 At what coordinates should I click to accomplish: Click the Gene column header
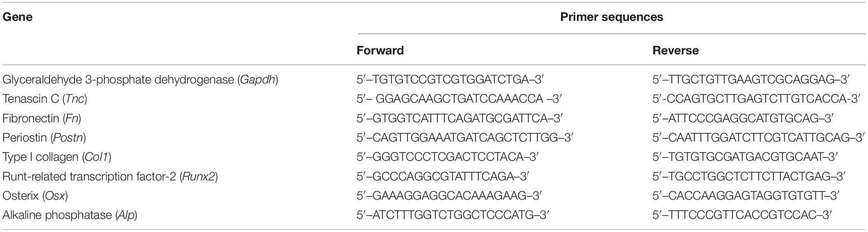18,17
